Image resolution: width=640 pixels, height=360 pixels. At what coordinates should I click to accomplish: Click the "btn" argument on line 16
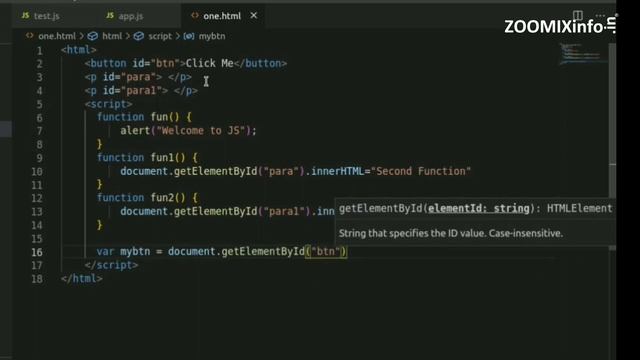point(325,252)
